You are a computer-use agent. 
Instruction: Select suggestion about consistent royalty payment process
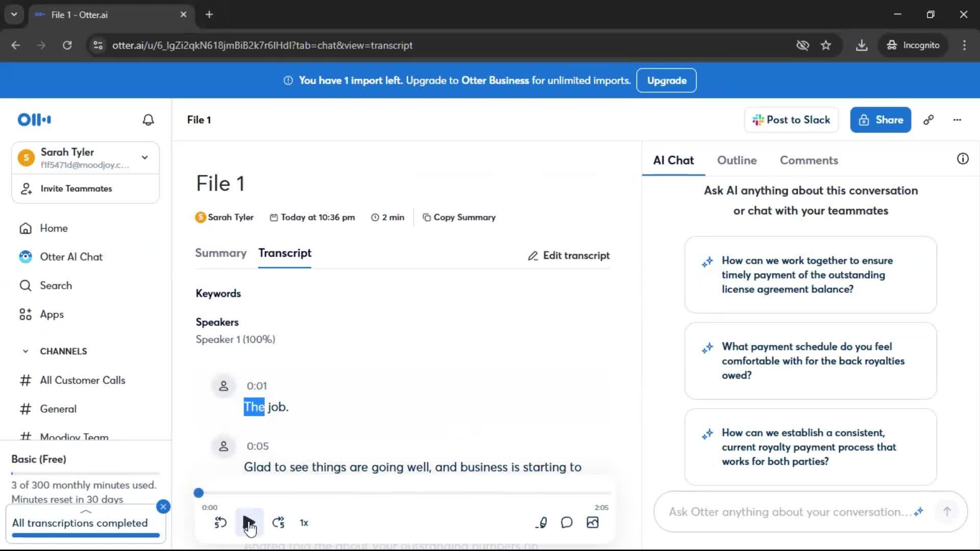[811, 447]
